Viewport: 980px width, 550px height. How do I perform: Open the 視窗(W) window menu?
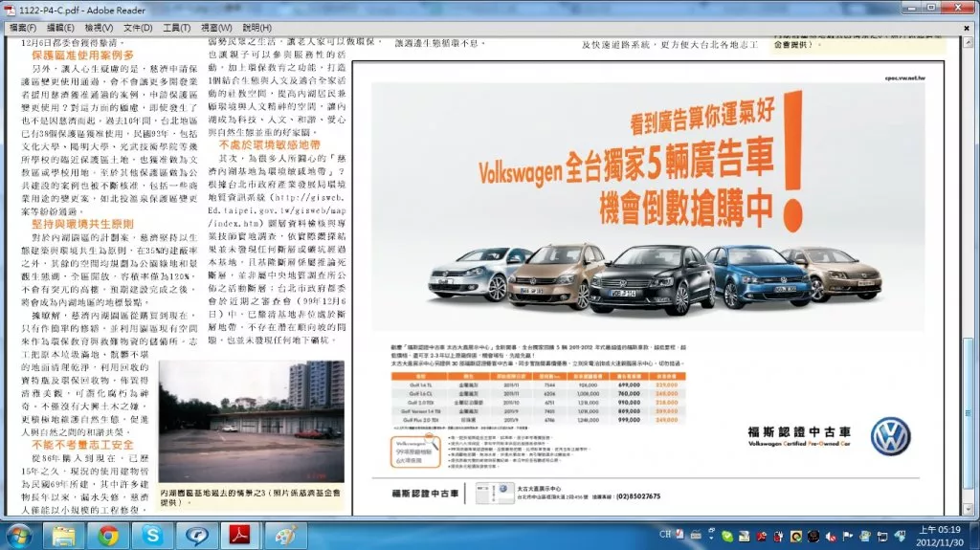216,28
